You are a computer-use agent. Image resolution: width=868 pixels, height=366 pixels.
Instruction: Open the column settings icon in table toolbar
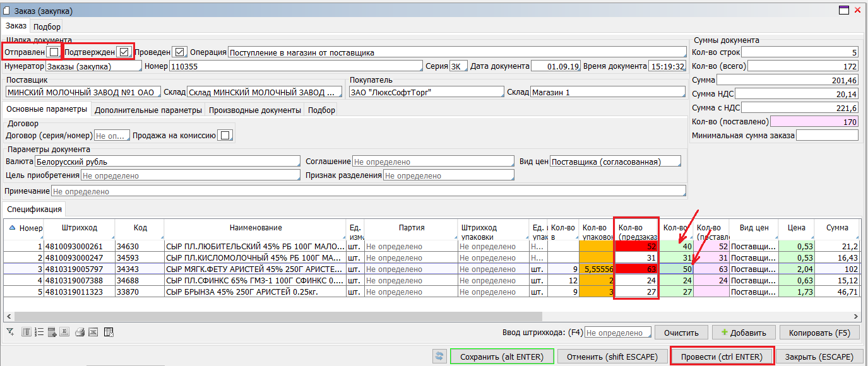point(26,333)
